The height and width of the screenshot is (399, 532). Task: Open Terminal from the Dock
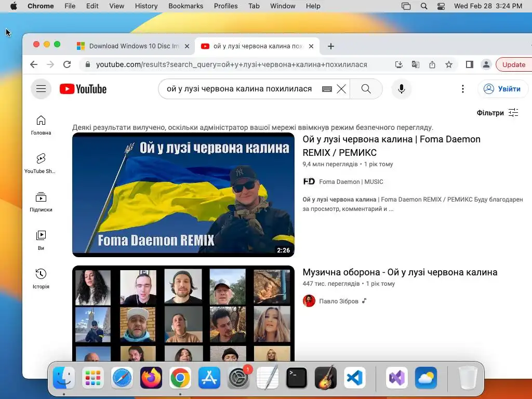coord(296,378)
